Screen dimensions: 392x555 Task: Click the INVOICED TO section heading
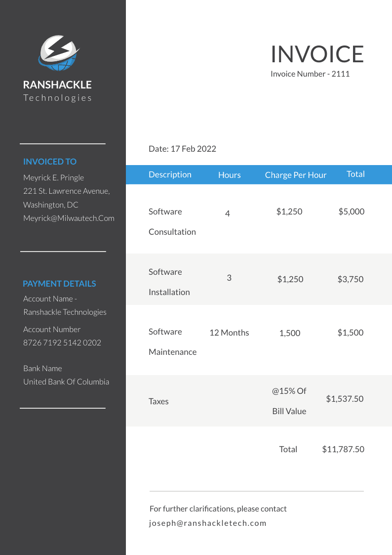50,162
